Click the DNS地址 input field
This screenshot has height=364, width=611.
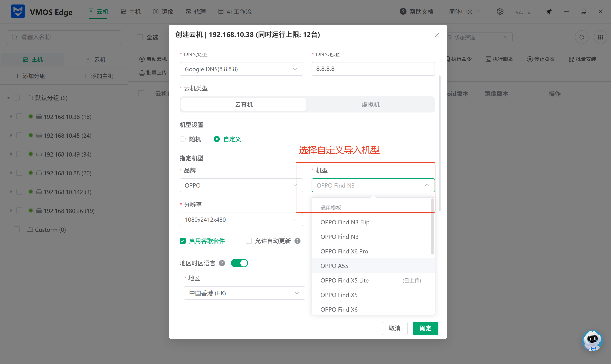pyautogui.click(x=373, y=69)
